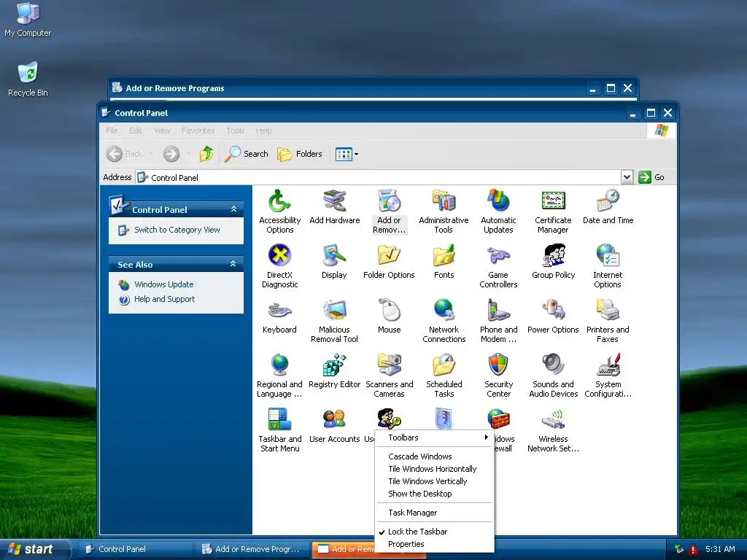Choose Tile Windows Horizontally
Viewport: 747px width, 560px height.
coord(435,469)
